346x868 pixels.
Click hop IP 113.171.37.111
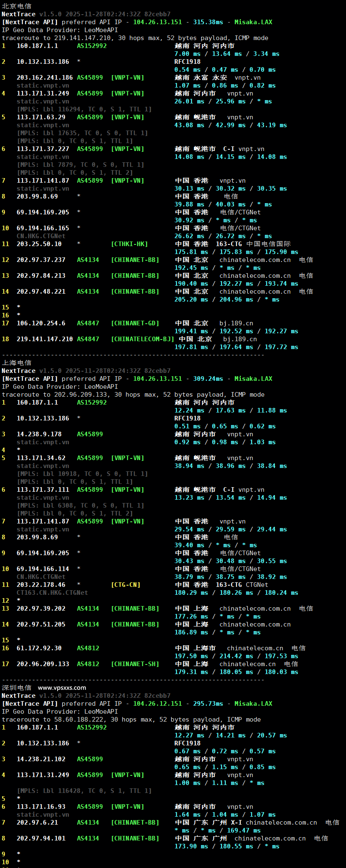point(43,490)
